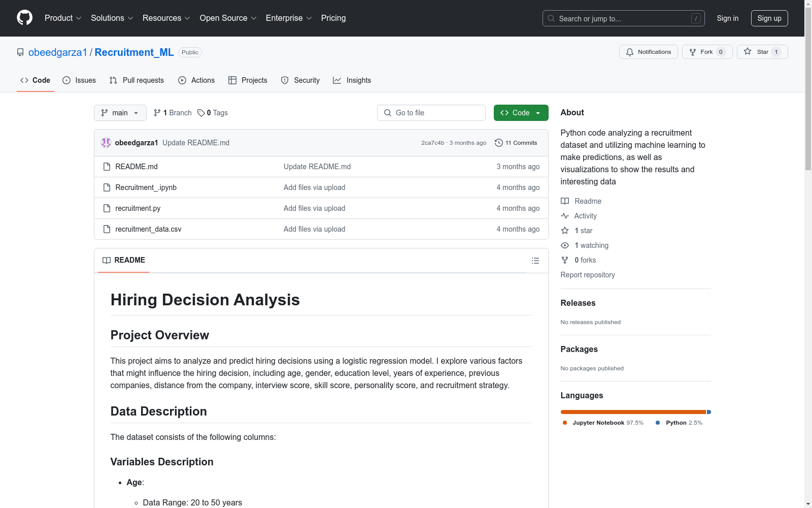This screenshot has height=508, width=812.
Task: Click the Sign in link
Action: click(727, 18)
